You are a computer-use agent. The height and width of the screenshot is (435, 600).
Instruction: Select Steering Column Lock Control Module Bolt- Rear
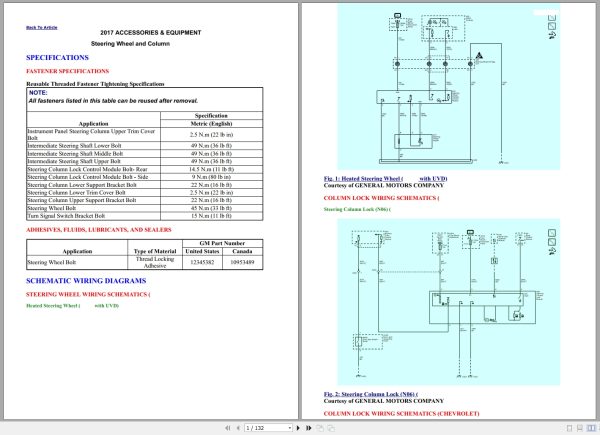145,169
